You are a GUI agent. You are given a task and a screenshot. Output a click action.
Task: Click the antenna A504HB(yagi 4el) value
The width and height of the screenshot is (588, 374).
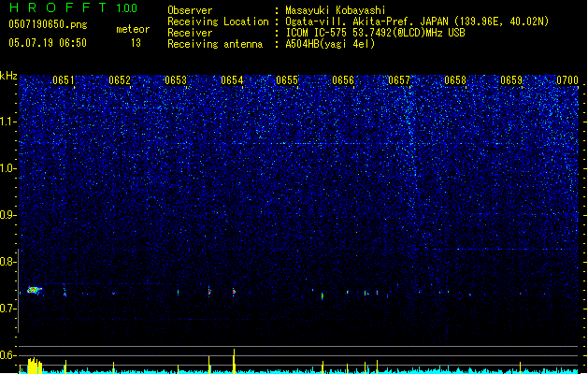(330, 44)
